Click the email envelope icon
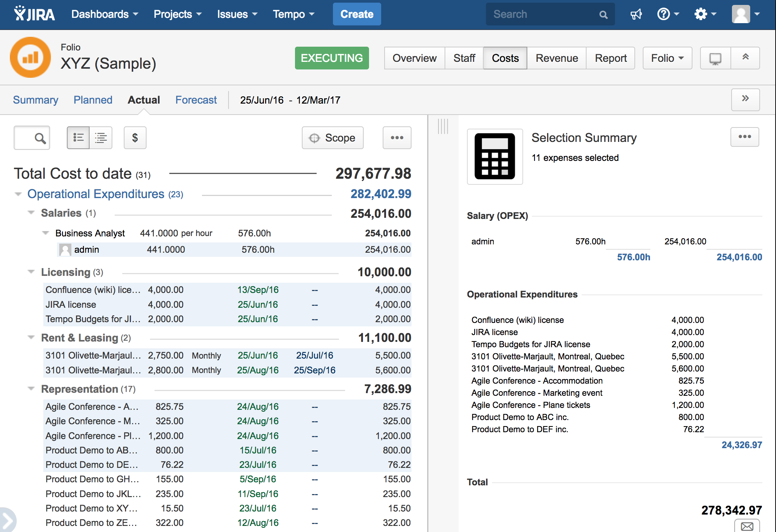 pyautogui.click(x=747, y=526)
